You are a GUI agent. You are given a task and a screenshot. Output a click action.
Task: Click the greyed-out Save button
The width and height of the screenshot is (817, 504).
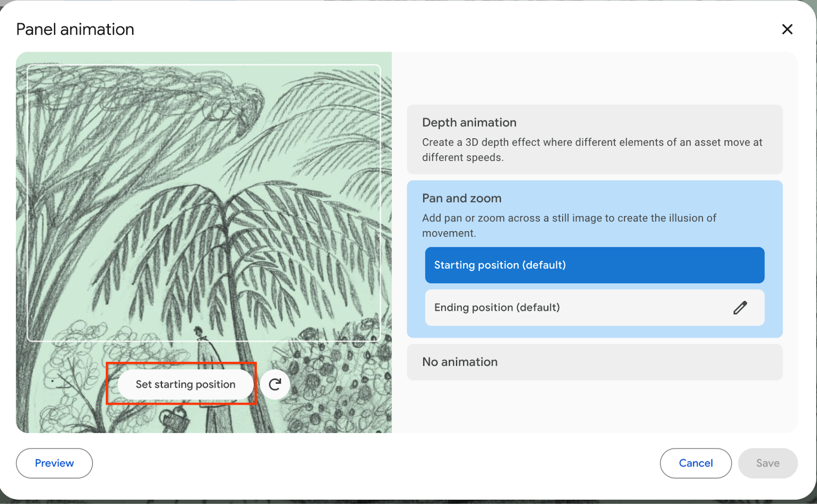click(767, 463)
